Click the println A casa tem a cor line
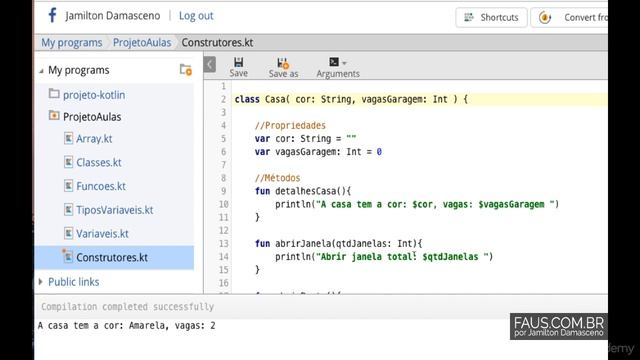This screenshot has width=640, height=360. (x=417, y=204)
